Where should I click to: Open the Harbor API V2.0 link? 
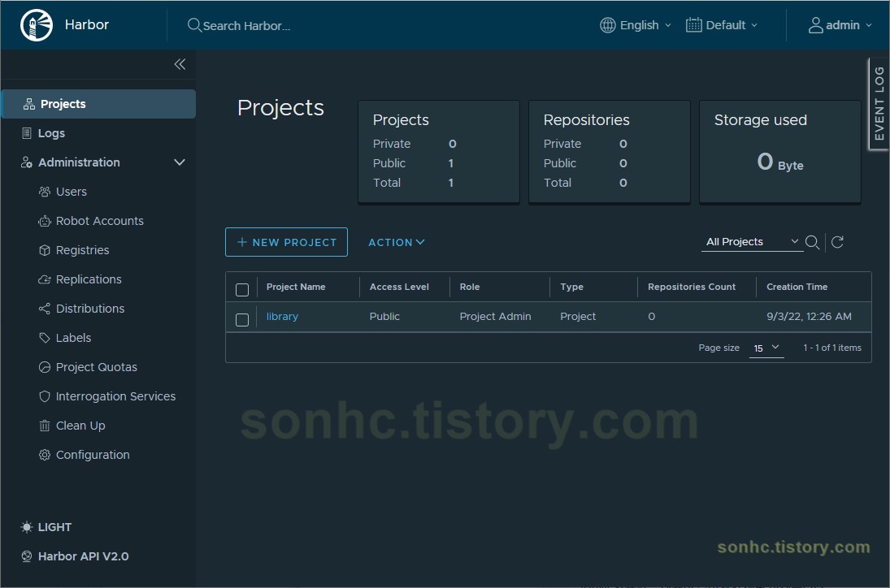(x=83, y=556)
